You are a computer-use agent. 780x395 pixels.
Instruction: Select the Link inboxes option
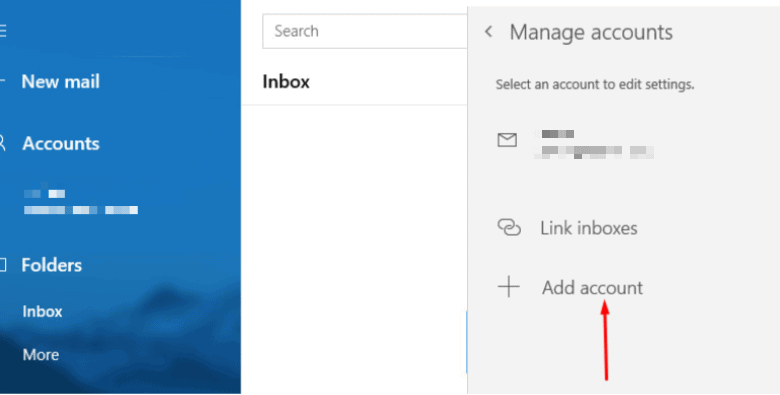pos(588,228)
